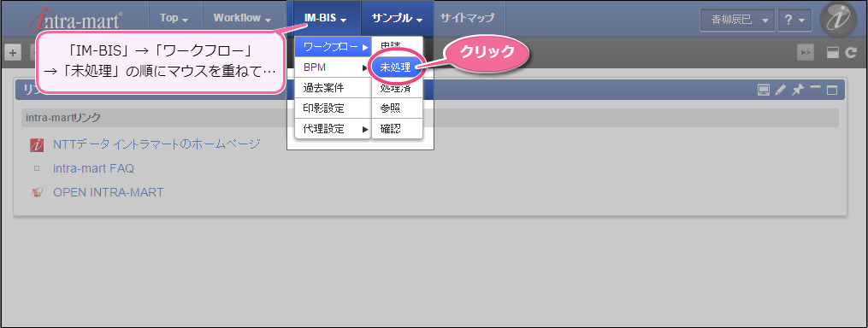The width and height of the screenshot is (868, 328).
Task: Click the portlet monitor display icon
Action: coord(764,91)
